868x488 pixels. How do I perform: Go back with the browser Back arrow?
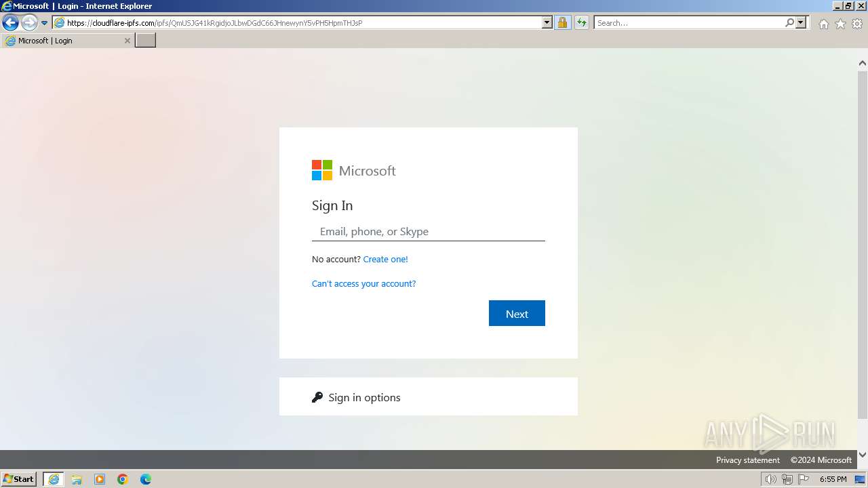tap(10, 23)
